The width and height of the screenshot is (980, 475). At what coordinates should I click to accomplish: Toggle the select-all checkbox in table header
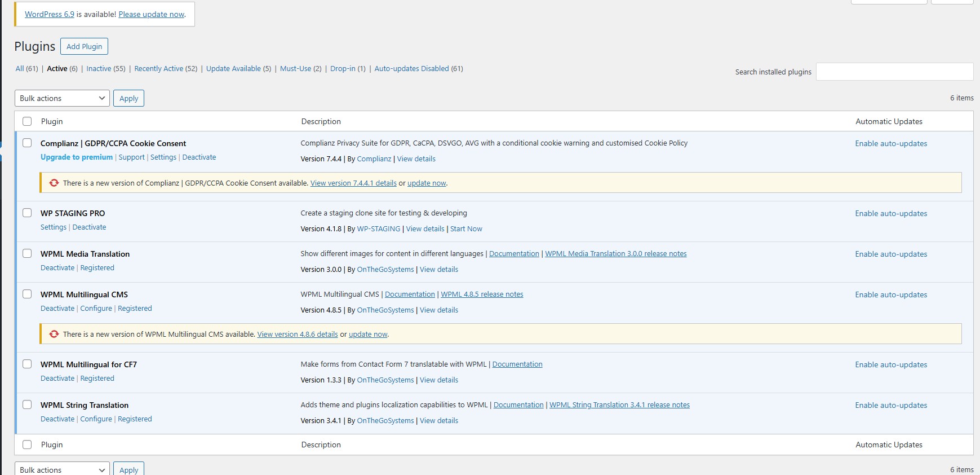click(27, 121)
